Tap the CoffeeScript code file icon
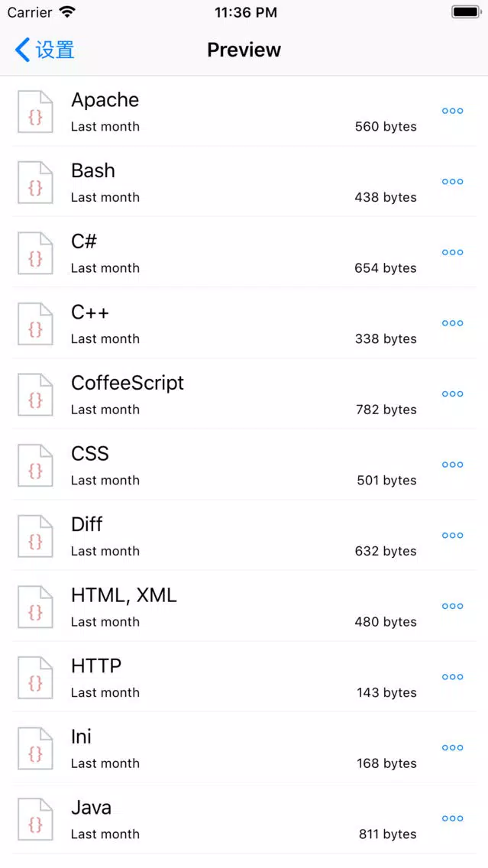This screenshot has height=868, width=488. [35, 395]
